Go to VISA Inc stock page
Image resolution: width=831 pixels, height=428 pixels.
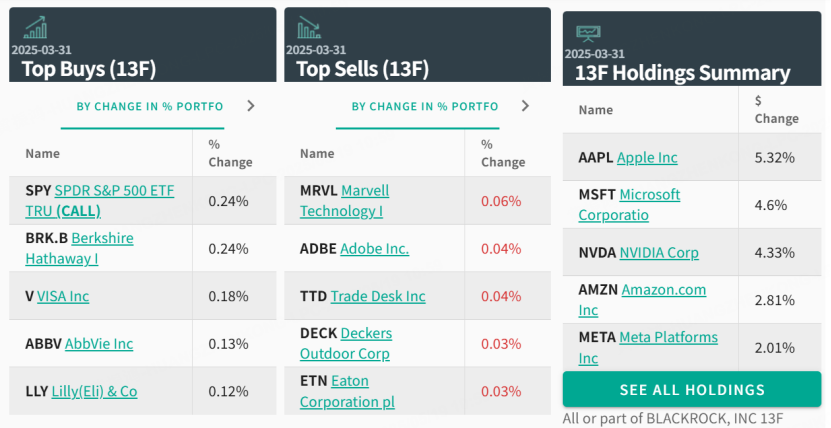[x=63, y=296]
